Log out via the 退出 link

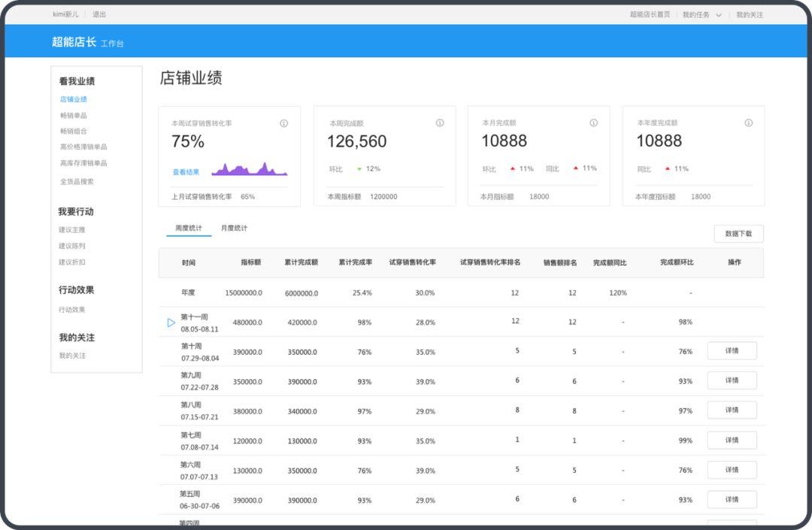pos(98,14)
